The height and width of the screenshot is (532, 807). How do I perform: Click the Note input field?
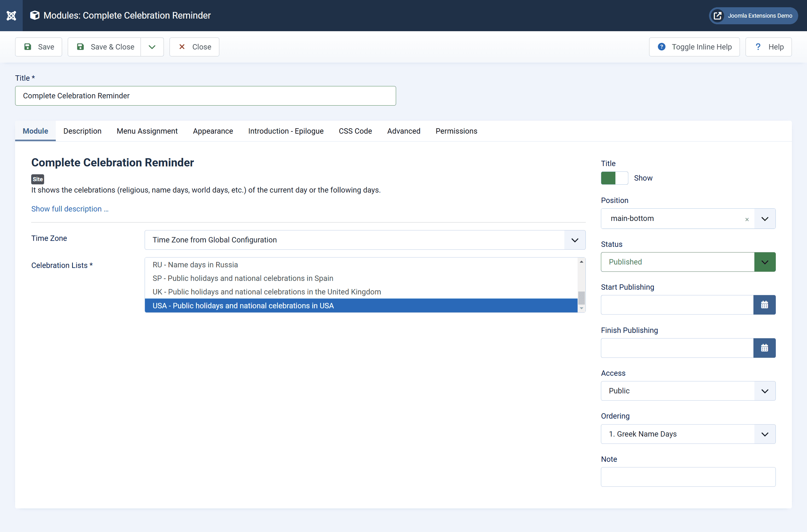click(688, 477)
